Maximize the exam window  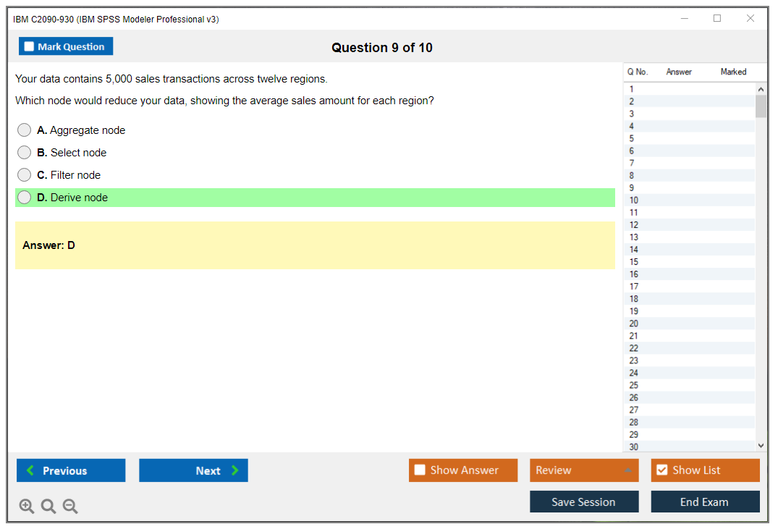(717, 19)
